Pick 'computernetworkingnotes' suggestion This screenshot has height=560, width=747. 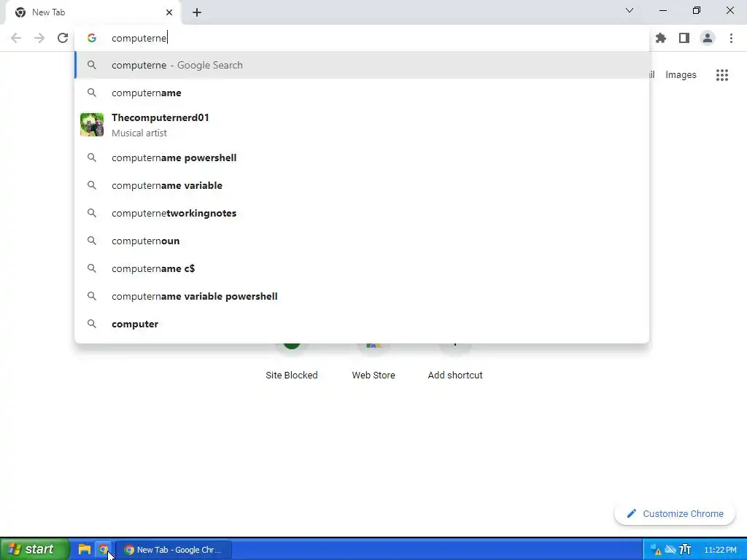click(x=362, y=213)
